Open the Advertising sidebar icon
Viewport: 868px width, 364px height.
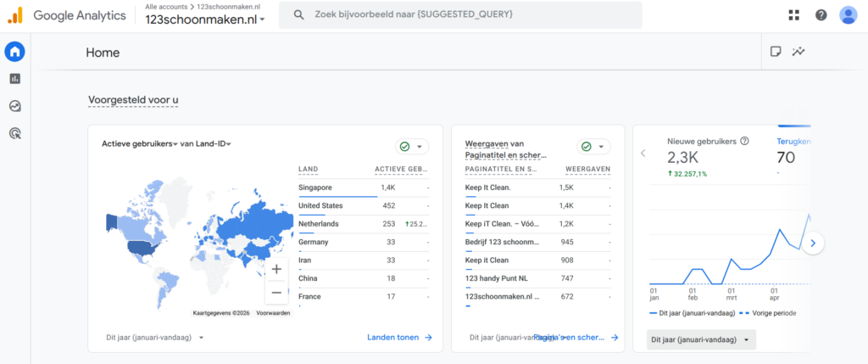(15, 133)
